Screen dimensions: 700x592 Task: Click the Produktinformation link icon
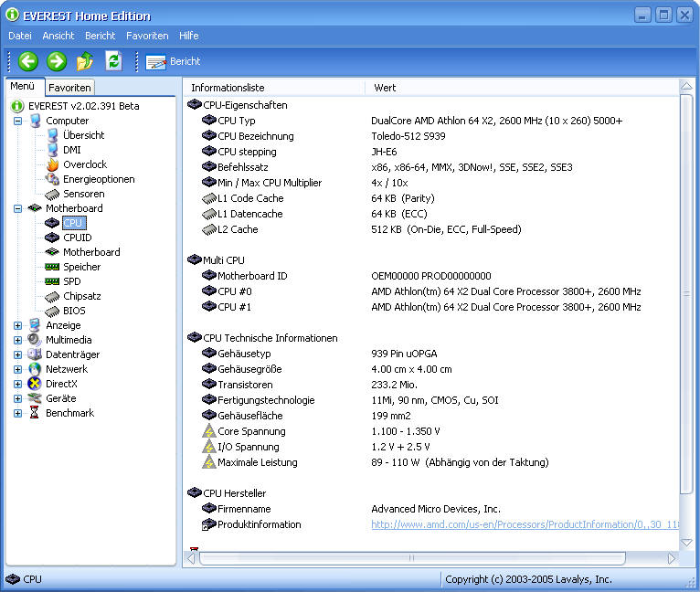pyautogui.click(x=208, y=524)
